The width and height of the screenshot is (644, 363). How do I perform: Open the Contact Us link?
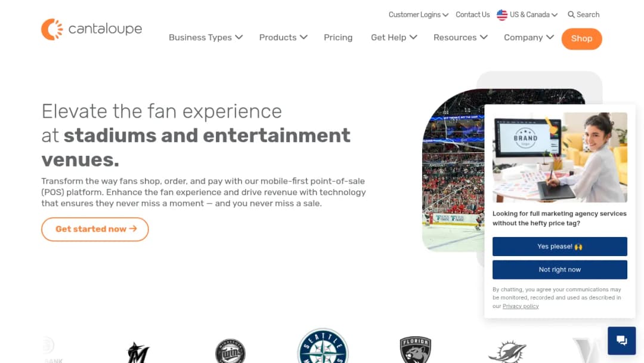pyautogui.click(x=472, y=15)
